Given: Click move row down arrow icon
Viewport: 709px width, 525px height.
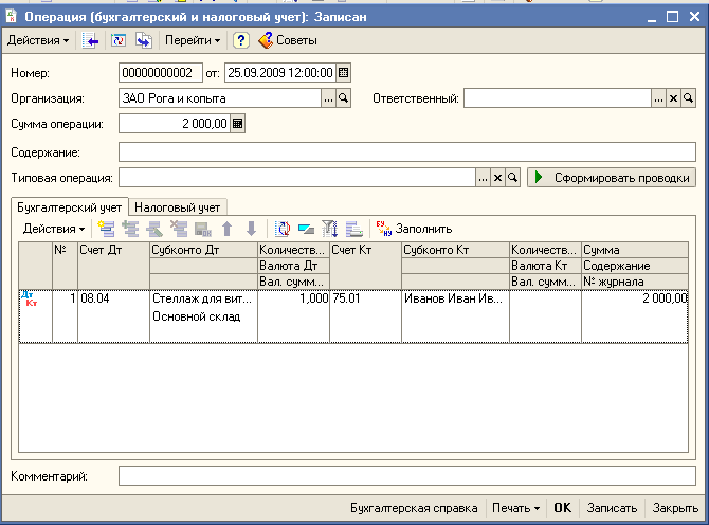Looking at the screenshot, I should click(251, 229).
